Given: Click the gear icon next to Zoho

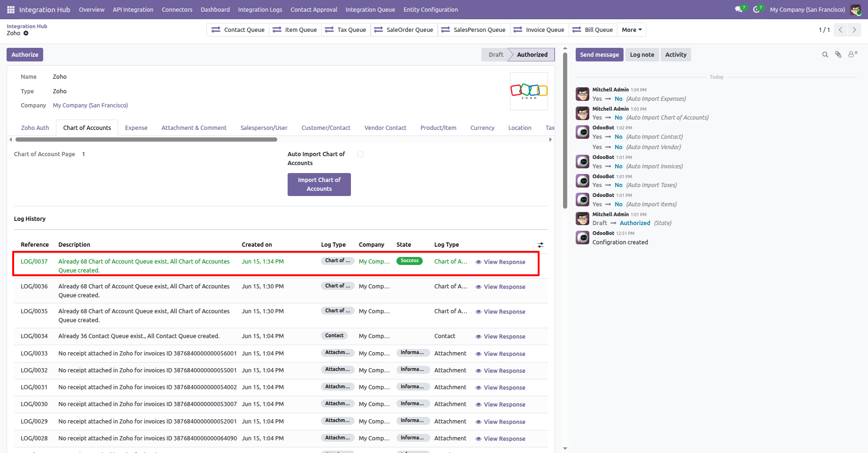Looking at the screenshot, I should pyautogui.click(x=26, y=33).
